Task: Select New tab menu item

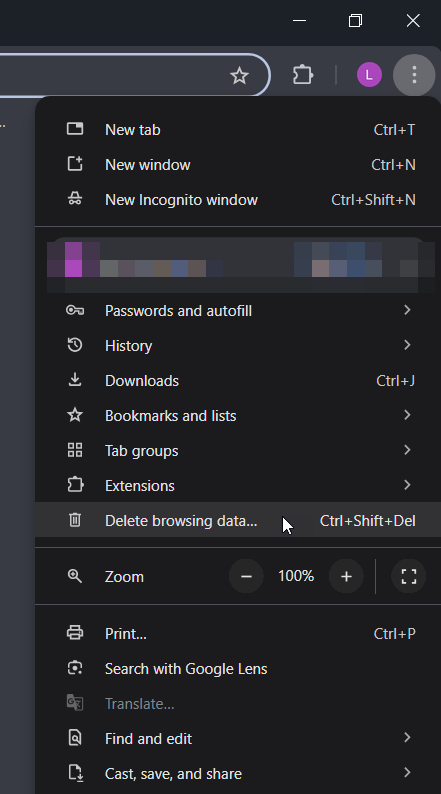Action: [238, 130]
